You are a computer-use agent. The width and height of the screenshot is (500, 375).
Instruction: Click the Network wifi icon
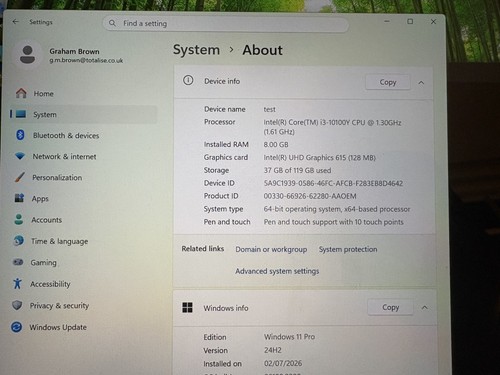point(20,156)
